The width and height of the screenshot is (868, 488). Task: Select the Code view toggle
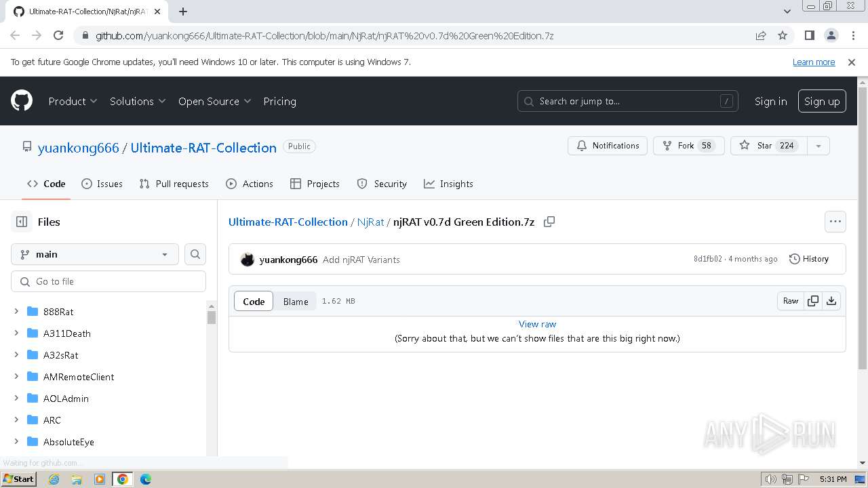254,302
